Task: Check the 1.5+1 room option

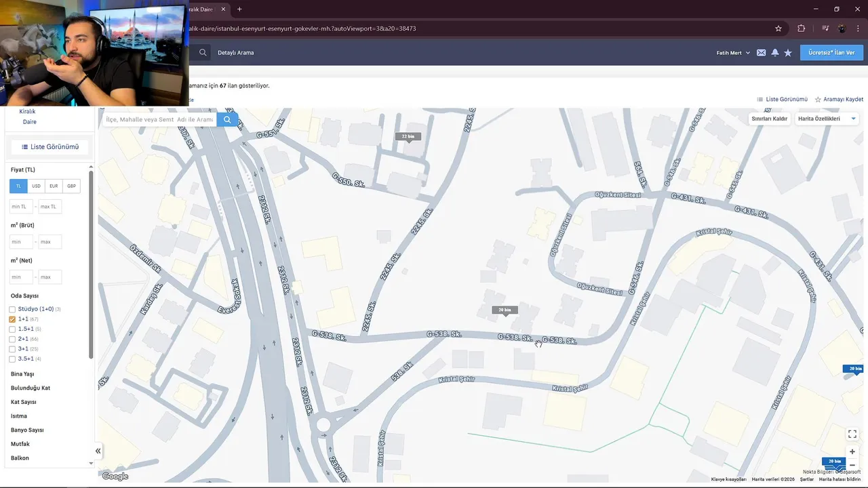Action: pyautogui.click(x=12, y=329)
